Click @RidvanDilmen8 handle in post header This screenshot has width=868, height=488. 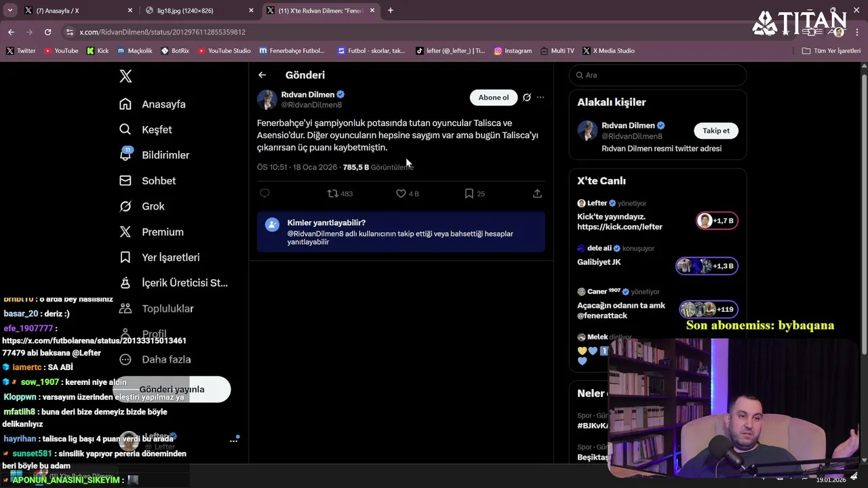311,105
